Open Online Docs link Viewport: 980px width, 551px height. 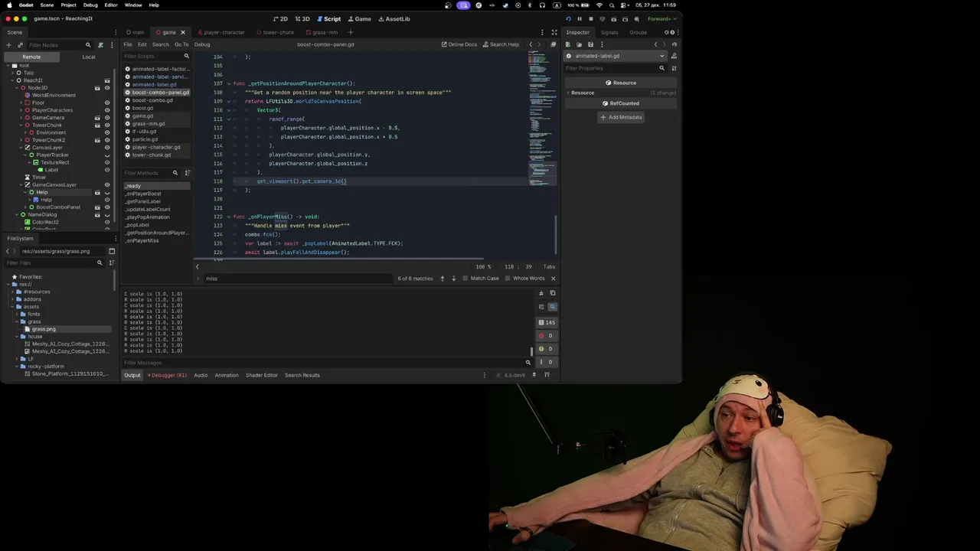click(x=459, y=44)
